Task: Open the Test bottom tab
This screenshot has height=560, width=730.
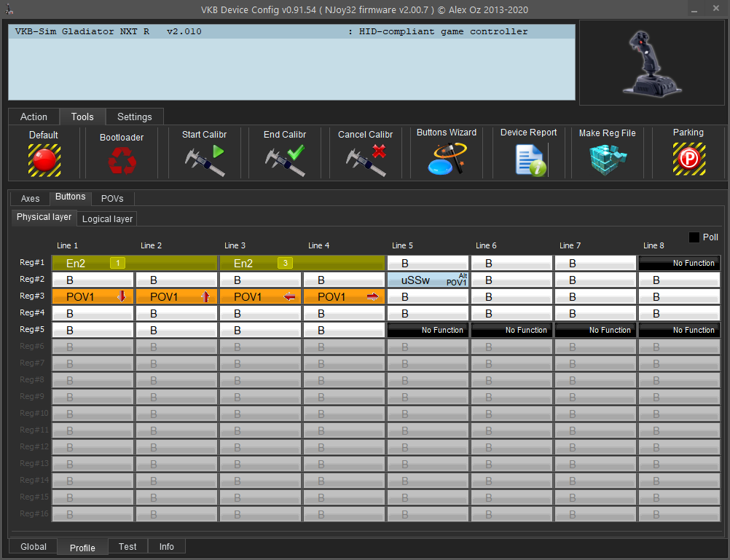Action: click(127, 546)
